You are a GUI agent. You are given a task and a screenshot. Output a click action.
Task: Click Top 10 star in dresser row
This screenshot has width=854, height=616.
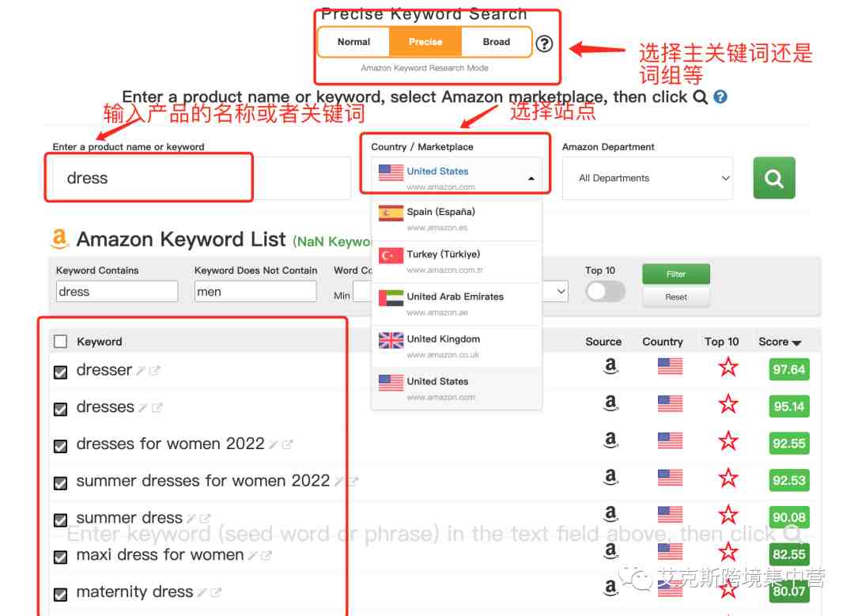728,368
